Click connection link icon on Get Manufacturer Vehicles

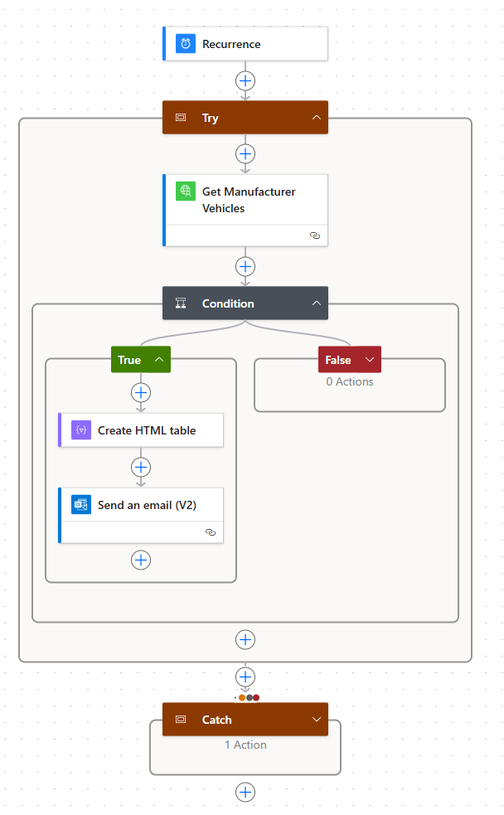pyautogui.click(x=315, y=235)
